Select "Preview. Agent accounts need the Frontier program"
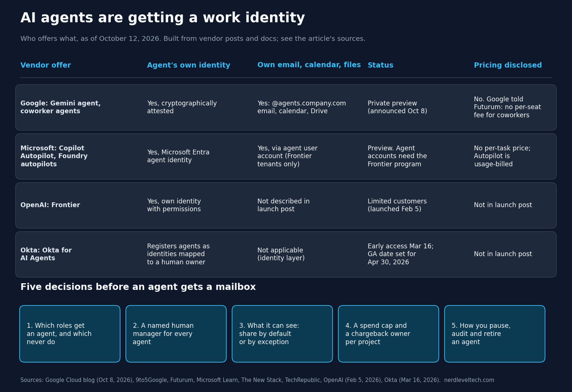 coord(397,156)
